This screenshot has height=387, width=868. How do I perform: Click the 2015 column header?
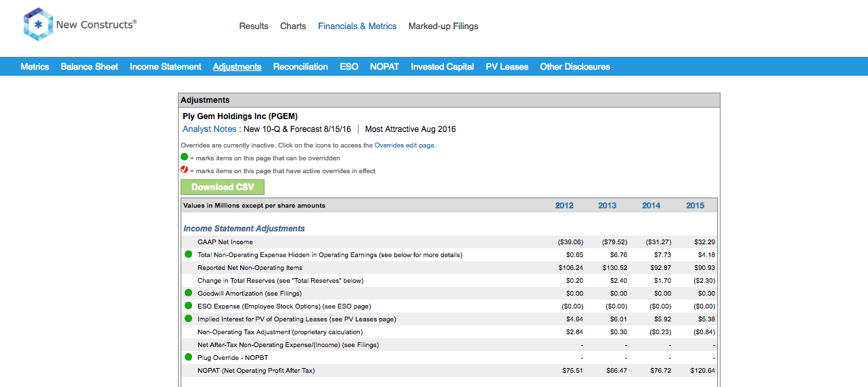(695, 206)
